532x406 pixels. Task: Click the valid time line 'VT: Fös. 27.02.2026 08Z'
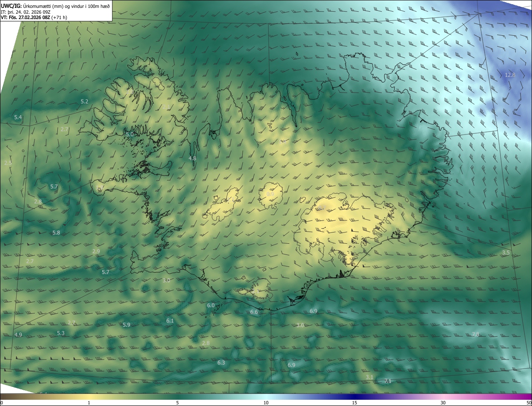click(x=25, y=17)
